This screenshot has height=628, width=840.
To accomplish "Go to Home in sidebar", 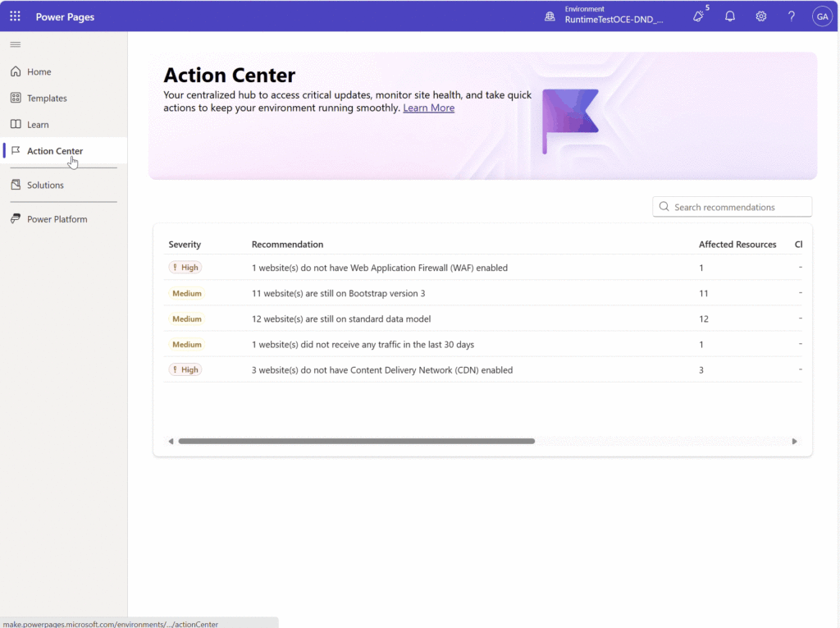I will coord(39,72).
